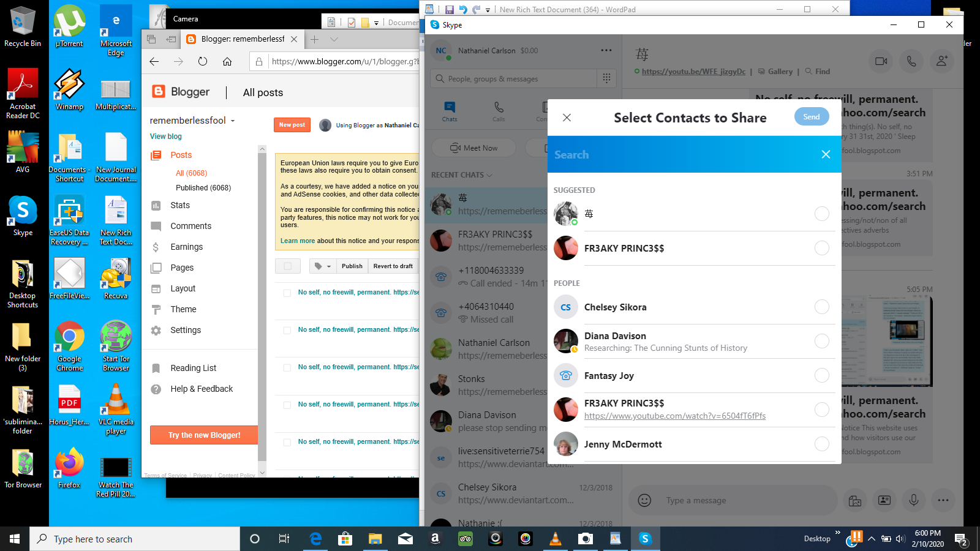This screenshot has width=980, height=551.
Task: Click Try the new Blogger button
Action: [204, 435]
